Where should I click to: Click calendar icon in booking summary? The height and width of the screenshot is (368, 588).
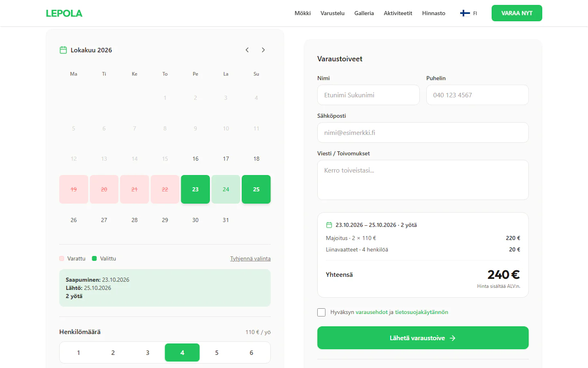pyautogui.click(x=329, y=225)
